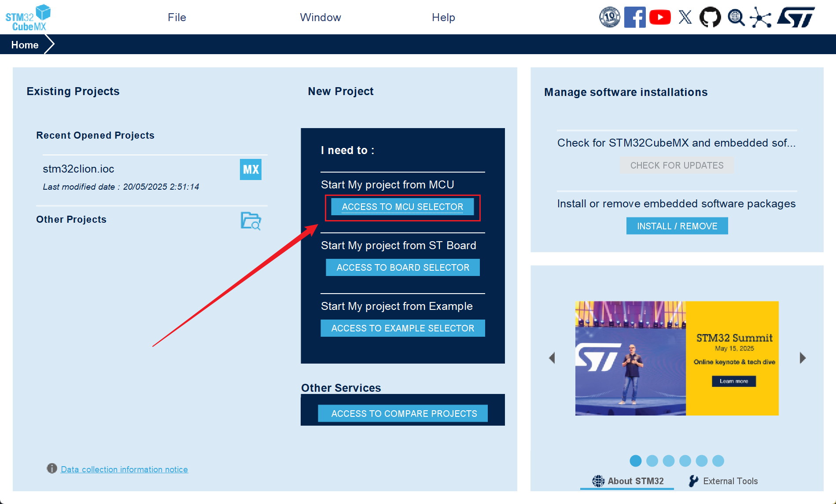836x504 pixels.
Task: Click INSTALL / REMOVE button
Action: click(677, 226)
